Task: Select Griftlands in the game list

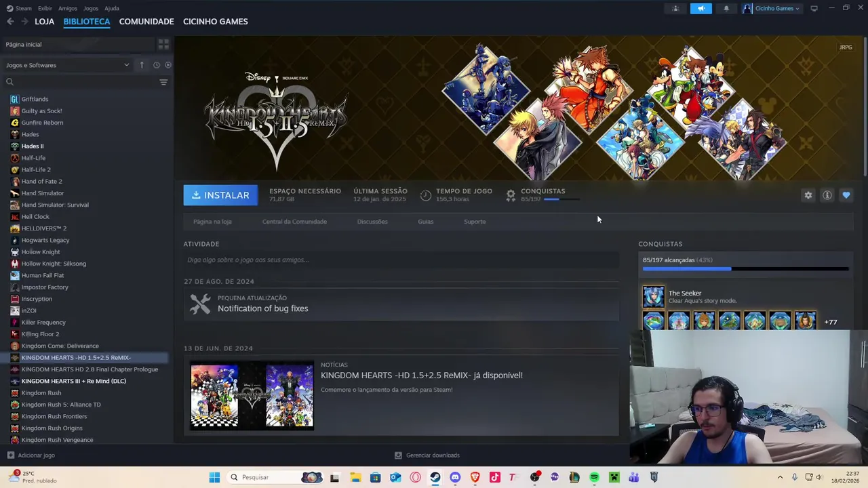Action: coord(35,99)
